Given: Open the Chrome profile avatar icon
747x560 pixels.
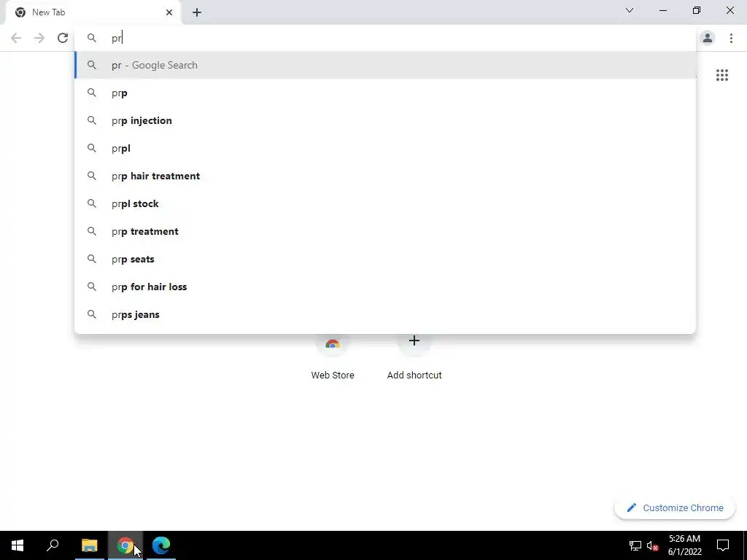Looking at the screenshot, I should [708, 38].
